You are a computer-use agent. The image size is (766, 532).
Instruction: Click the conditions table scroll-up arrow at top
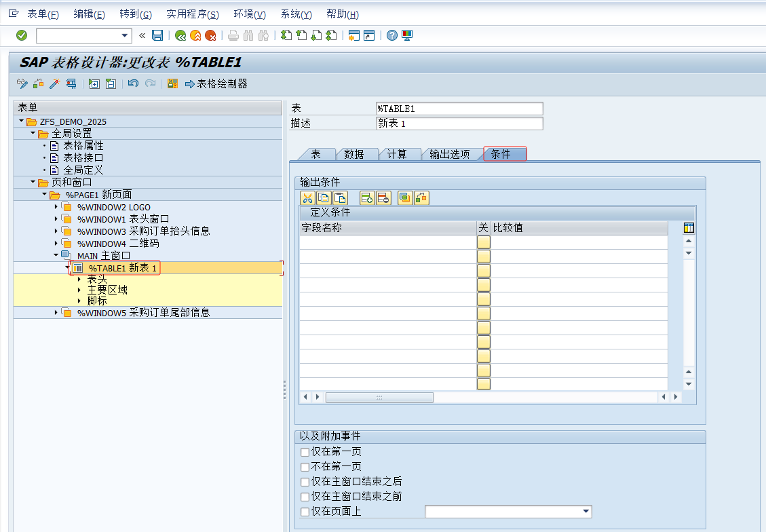click(x=689, y=241)
